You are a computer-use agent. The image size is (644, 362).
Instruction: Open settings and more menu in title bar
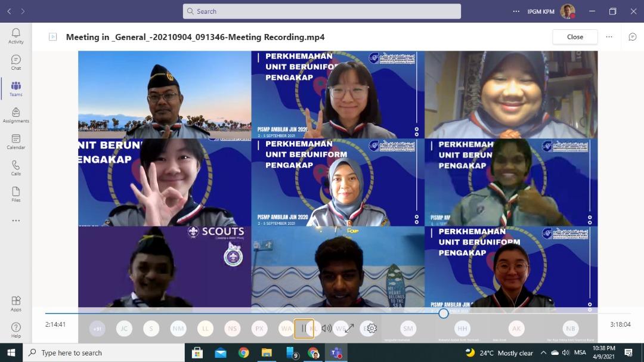pyautogui.click(x=516, y=11)
